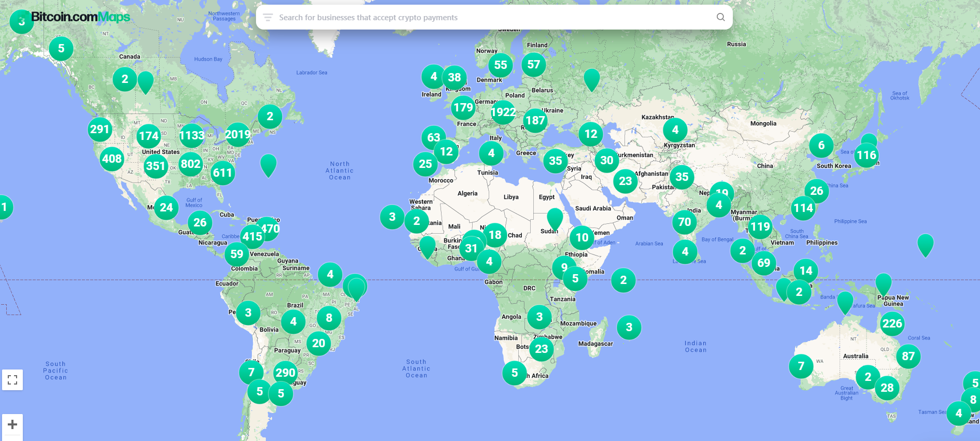Open the 30 cluster near Turkmenistan

point(607,161)
